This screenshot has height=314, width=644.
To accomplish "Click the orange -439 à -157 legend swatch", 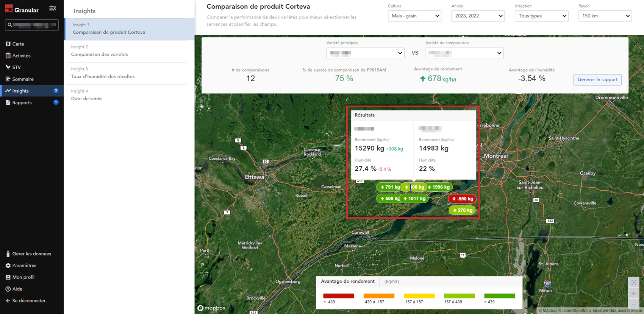I will click(x=379, y=296).
